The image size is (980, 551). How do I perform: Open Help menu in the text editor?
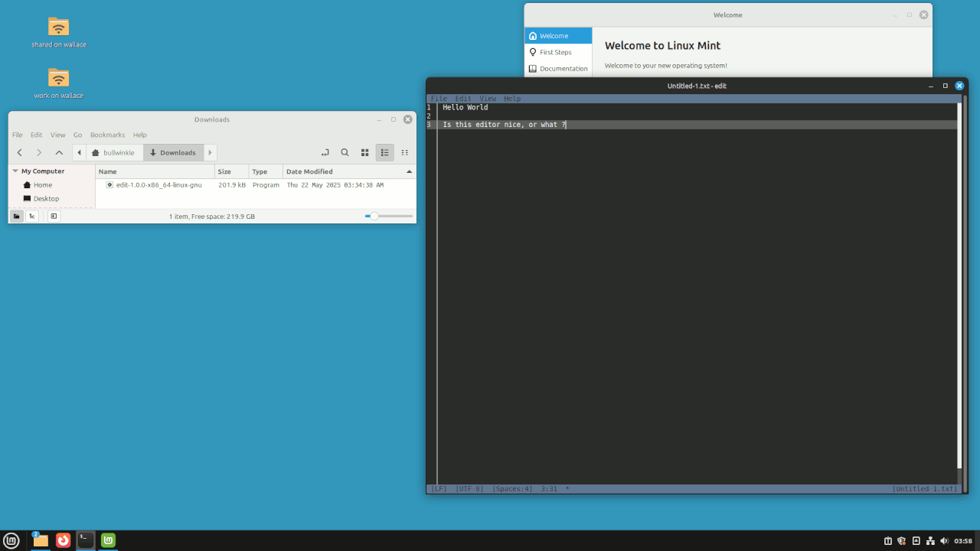pyautogui.click(x=512, y=99)
